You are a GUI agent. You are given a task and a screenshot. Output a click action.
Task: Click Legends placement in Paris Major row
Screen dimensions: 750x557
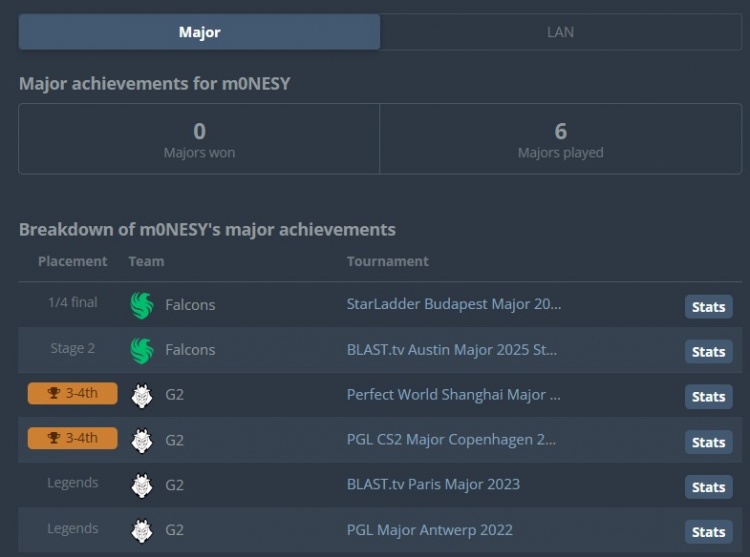(73, 483)
